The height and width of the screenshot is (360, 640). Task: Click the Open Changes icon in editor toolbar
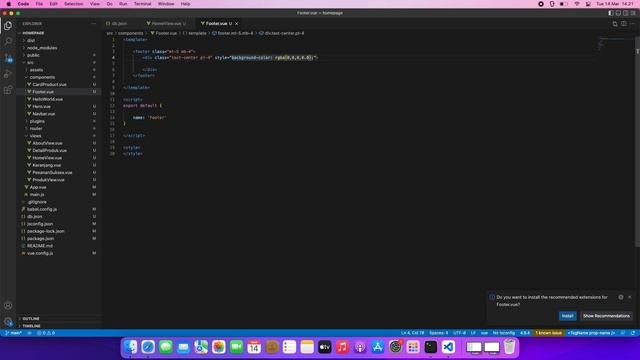(615, 24)
